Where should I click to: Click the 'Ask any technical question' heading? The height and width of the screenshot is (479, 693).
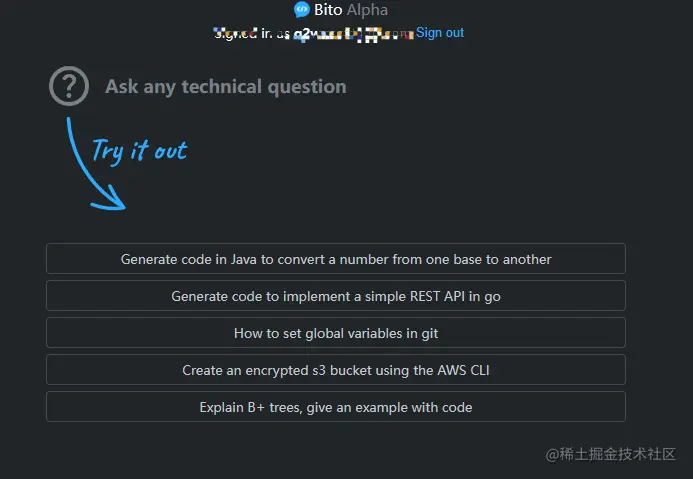click(x=226, y=87)
